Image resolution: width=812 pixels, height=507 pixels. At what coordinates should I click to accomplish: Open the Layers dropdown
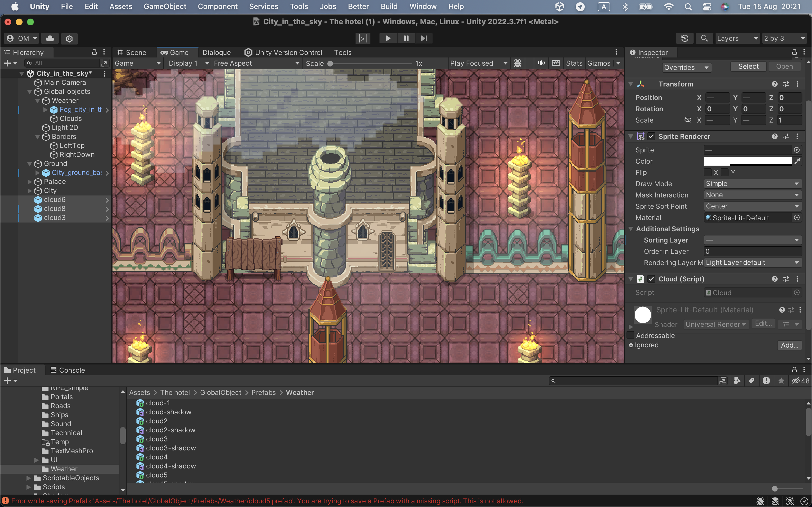pos(737,38)
